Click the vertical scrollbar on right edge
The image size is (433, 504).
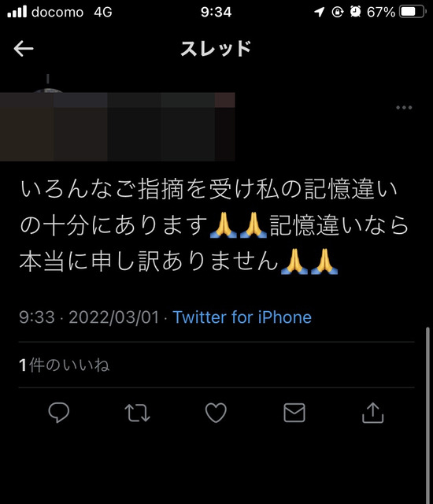tap(427, 415)
